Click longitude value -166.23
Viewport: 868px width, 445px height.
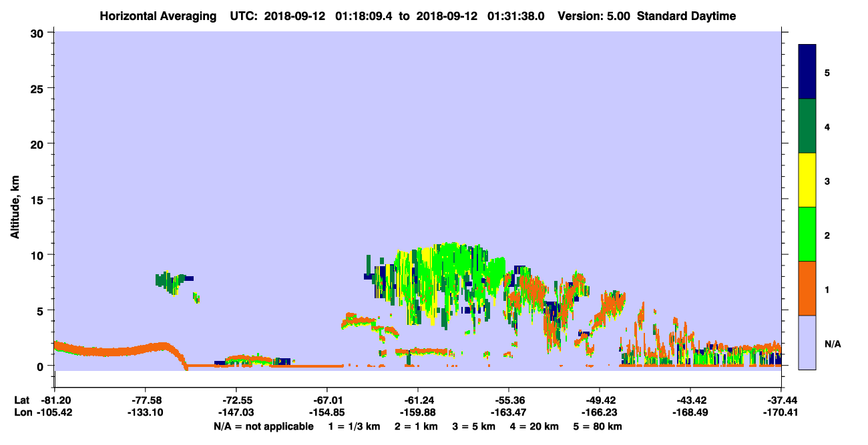point(599,413)
